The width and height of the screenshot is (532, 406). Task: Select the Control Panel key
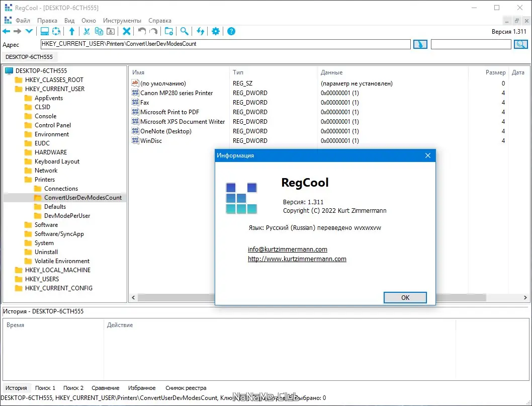[53, 125]
